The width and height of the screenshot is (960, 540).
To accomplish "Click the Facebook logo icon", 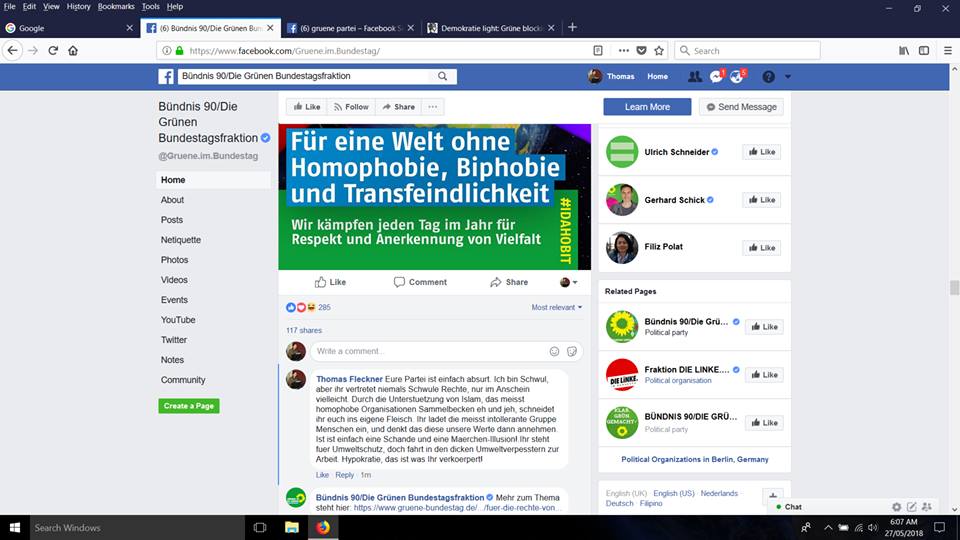I will click(166, 77).
